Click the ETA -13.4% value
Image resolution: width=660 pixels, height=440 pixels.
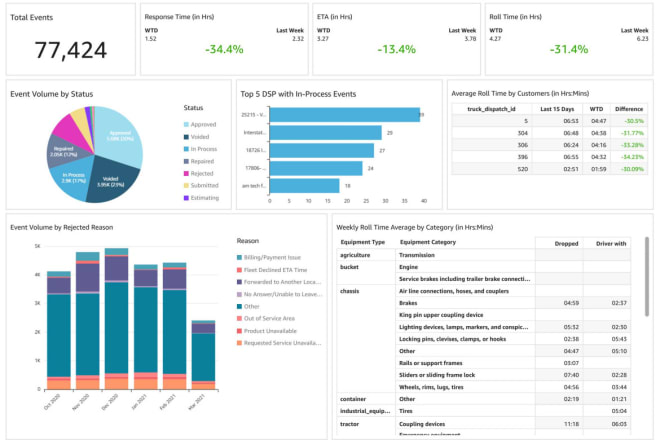pyautogui.click(x=397, y=49)
